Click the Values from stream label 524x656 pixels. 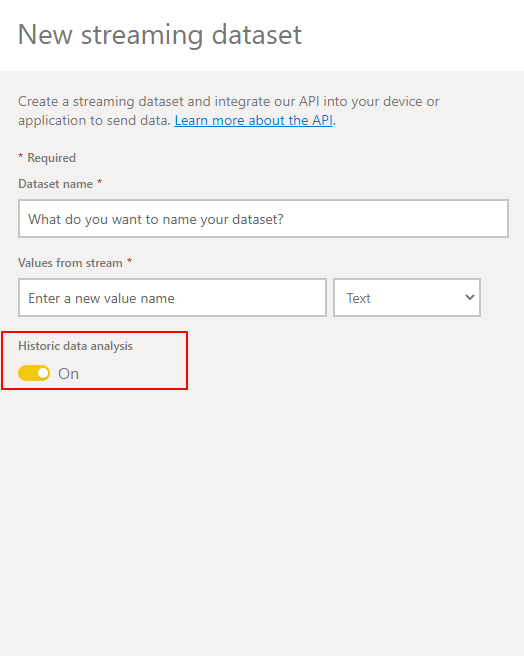click(x=70, y=263)
